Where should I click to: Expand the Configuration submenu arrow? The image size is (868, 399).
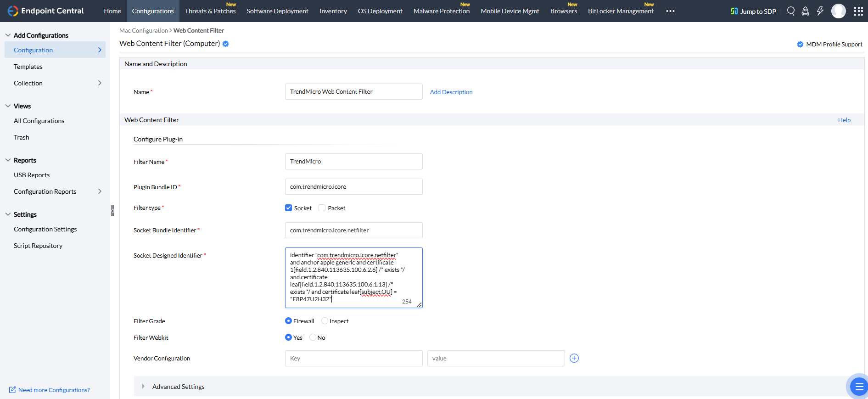pyautogui.click(x=100, y=50)
